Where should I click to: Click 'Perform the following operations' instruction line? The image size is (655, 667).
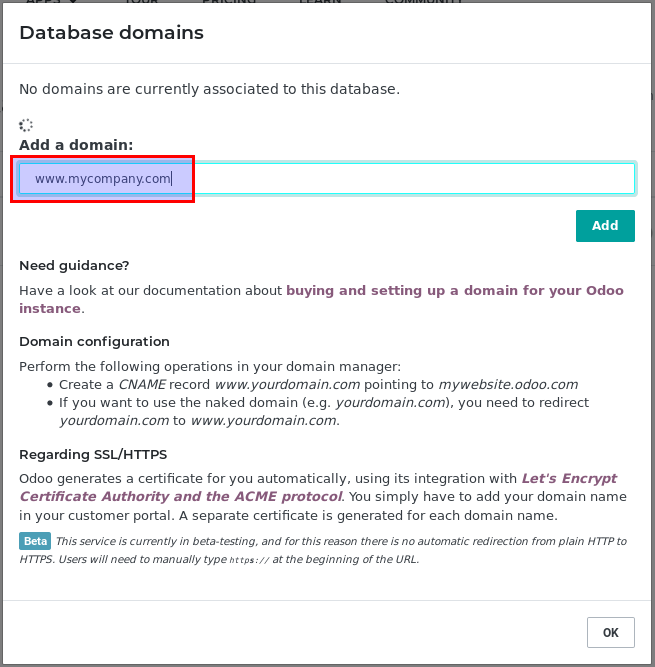coord(209,366)
